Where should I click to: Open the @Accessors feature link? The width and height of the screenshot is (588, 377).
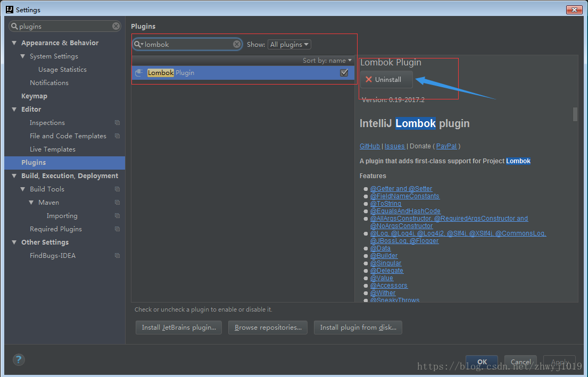[x=389, y=286]
